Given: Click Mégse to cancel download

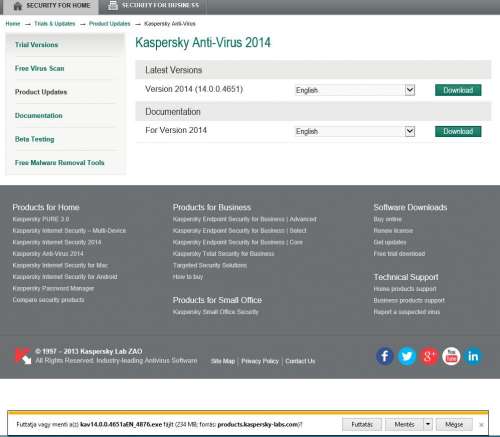Looking at the screenshot, I should (x=454, y=424).
